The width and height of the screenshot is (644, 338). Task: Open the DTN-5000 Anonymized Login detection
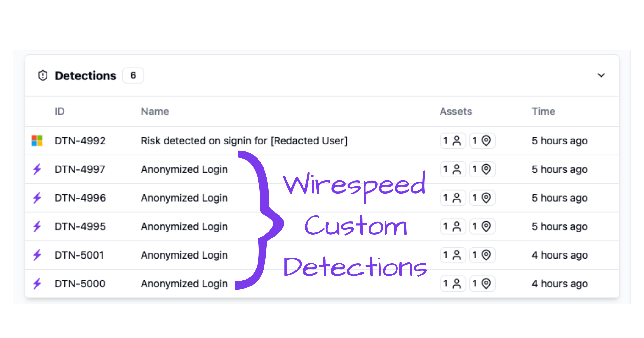184,283
